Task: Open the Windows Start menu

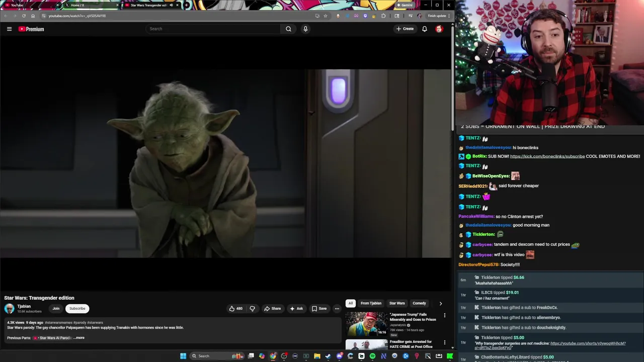Action: pyautogui.click(x=183, y=356)
